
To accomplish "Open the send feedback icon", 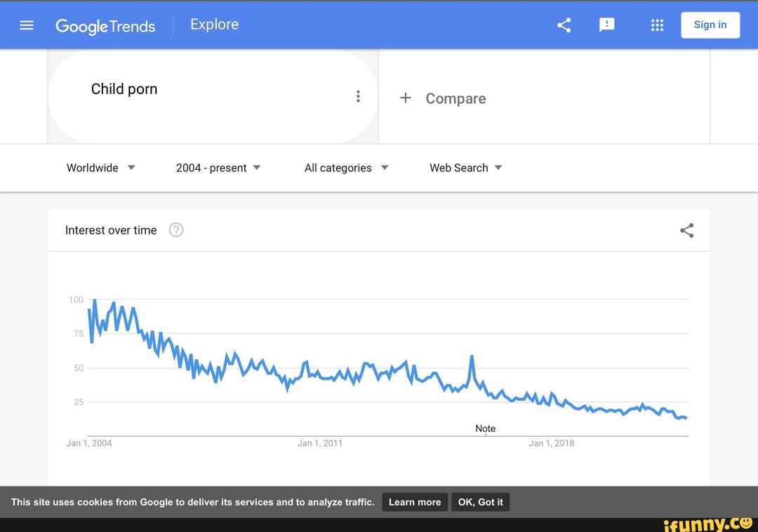I will click(x=606, y=25).
